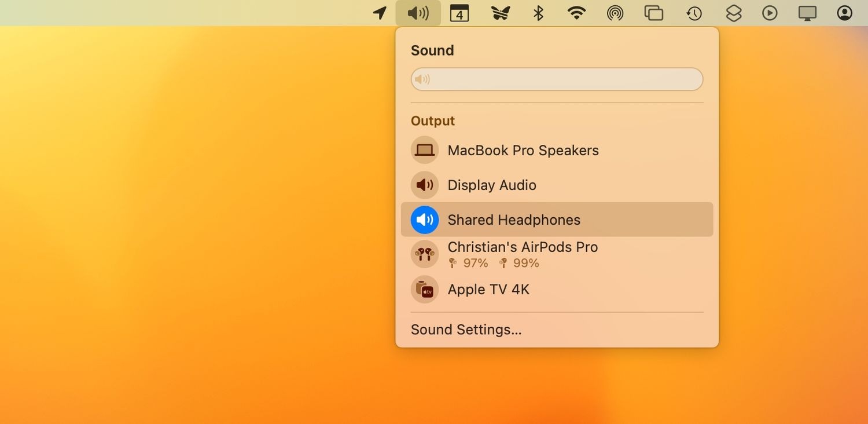Image resolution: width=868 pixels, height=424 pixels.
Task: Click the AirPods icon for Christian's AirPods Pro
Action: pyautogui.click(x=425, y=254)
